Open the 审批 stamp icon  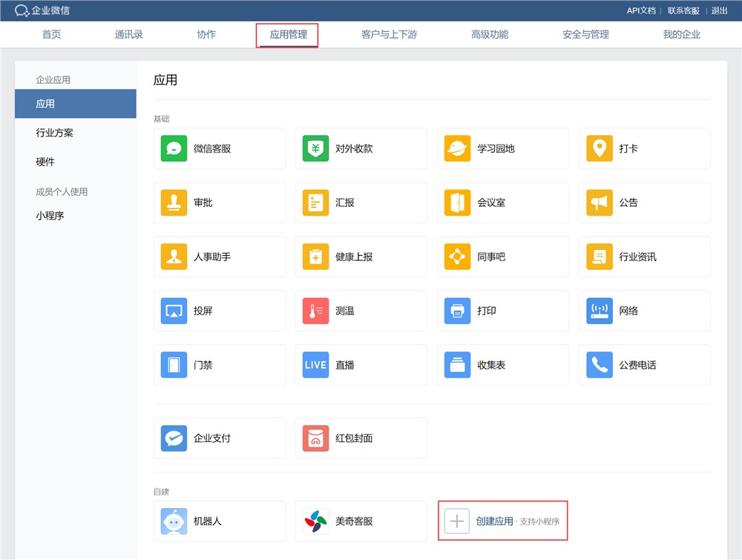pos(174,202)
